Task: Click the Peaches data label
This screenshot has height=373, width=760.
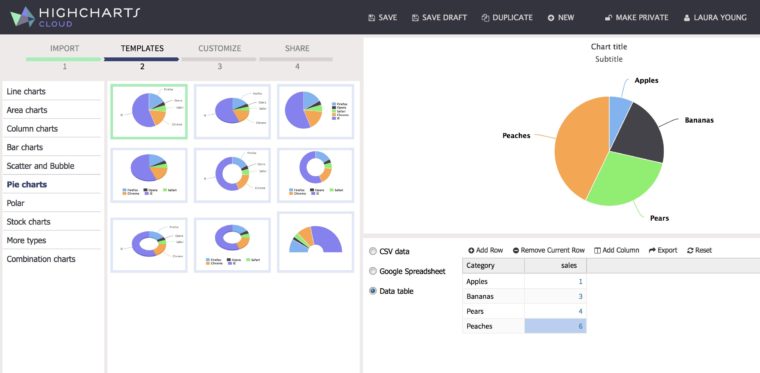Action: click(x=516, y=136)
